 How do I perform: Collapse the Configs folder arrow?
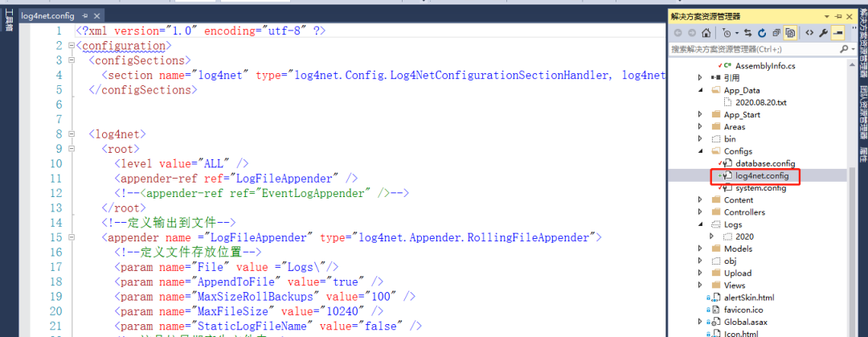(x=700, y=151)
